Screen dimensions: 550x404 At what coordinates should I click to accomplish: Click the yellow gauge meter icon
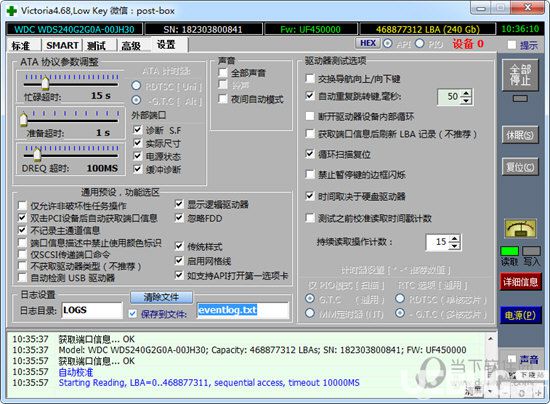pyautogui.click(x=520, y=229)
